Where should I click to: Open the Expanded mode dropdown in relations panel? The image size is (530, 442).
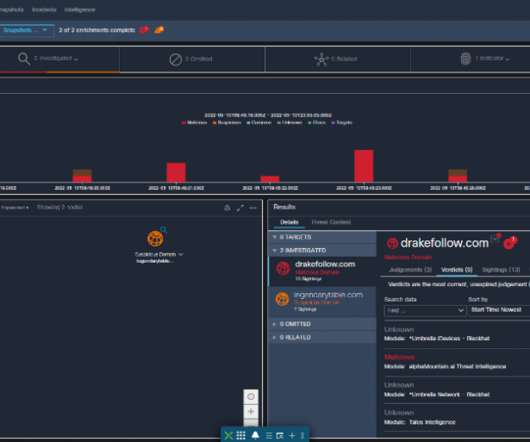coord(15,207)
